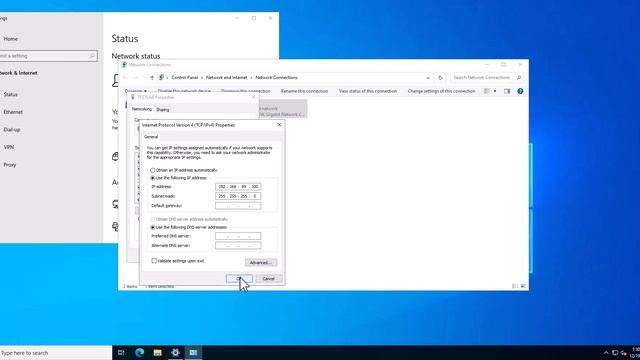Viewport: 640px width, 360px height.
Task: Confirm IPv4 properties with OK
Action: (x=239, y=278)
